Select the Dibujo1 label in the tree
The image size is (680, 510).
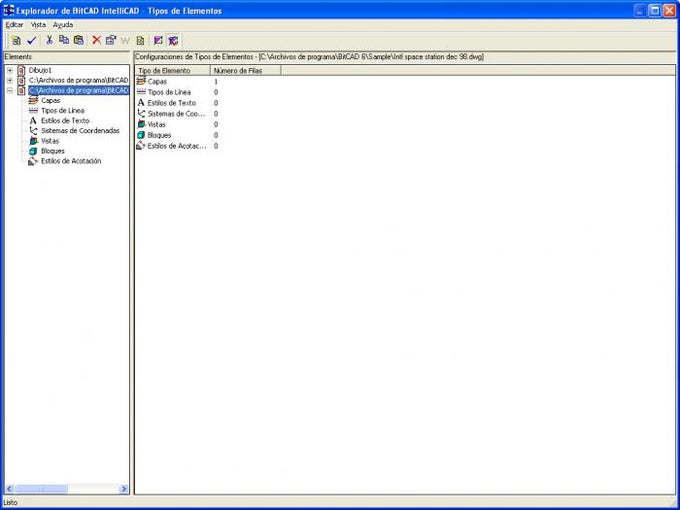(x=40, y=70)
